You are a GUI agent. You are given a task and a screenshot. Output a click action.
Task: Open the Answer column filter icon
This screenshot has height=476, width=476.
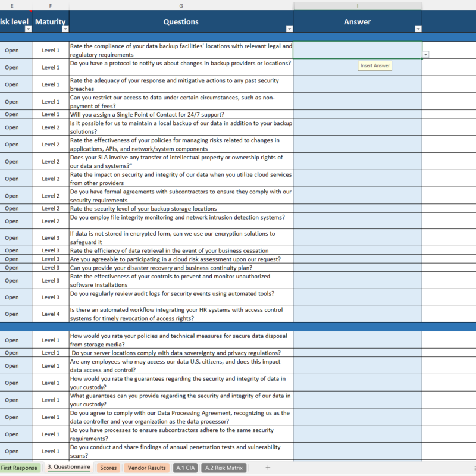[418, 28]
